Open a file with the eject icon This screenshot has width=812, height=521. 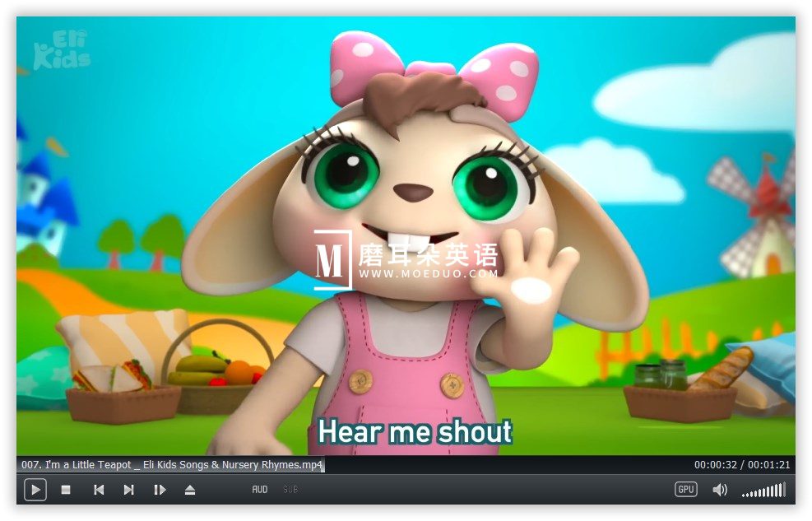tap(190, 490)
